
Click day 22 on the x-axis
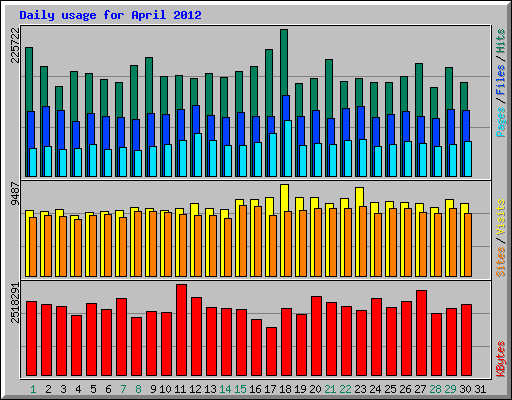tap(345, 389)
